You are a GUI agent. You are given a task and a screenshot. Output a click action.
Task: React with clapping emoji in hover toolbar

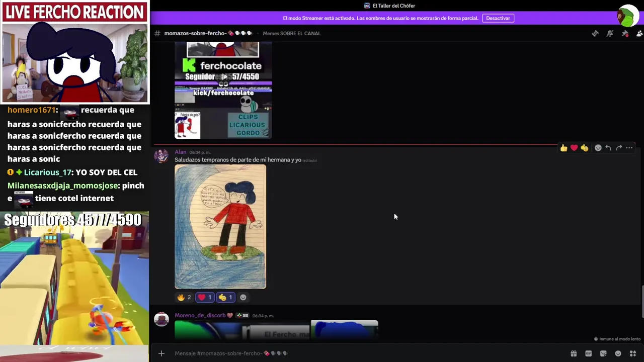[585, 148]
